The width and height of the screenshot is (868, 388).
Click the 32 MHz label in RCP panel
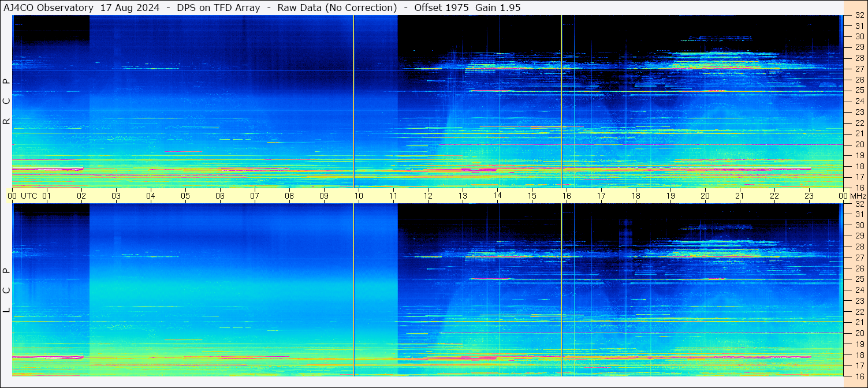[859, 16]
